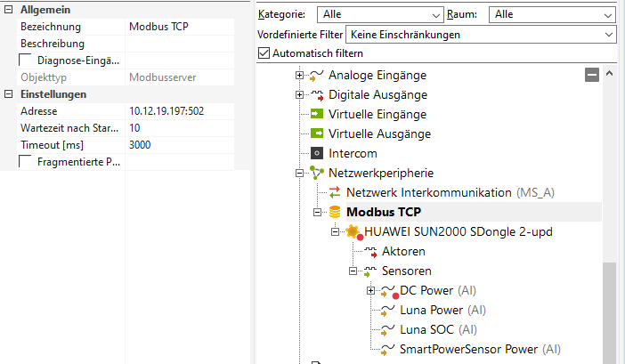Toggle the Automatisch filtern checkbox
The width and height of the screenshot is (625, 364).
coord(264,53)
